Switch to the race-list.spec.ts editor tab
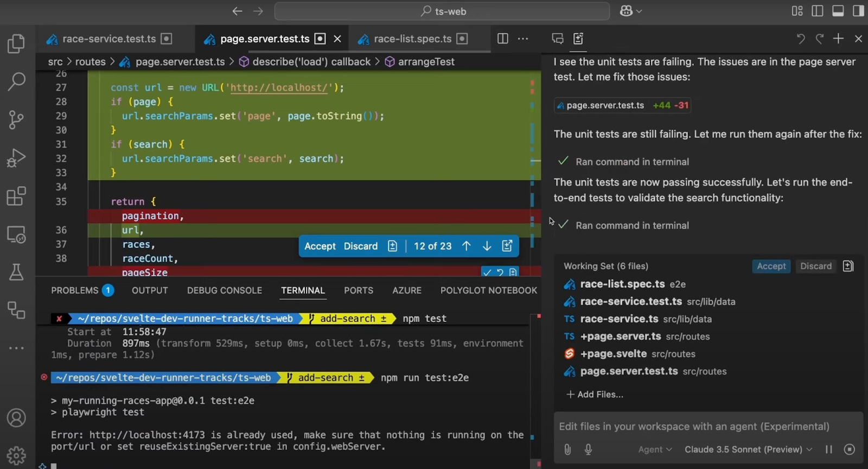This screenshot has width=868, height=469. click(x=412, y=39)
